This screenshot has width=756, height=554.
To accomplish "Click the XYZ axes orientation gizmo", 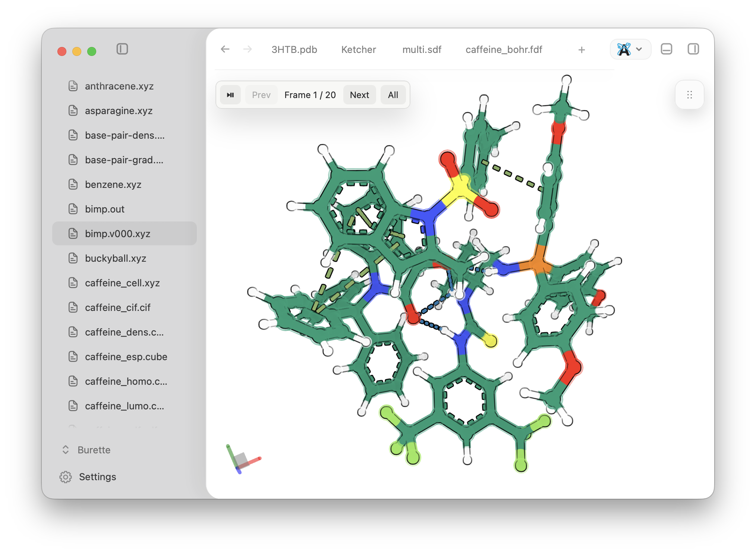I will 242,459.
